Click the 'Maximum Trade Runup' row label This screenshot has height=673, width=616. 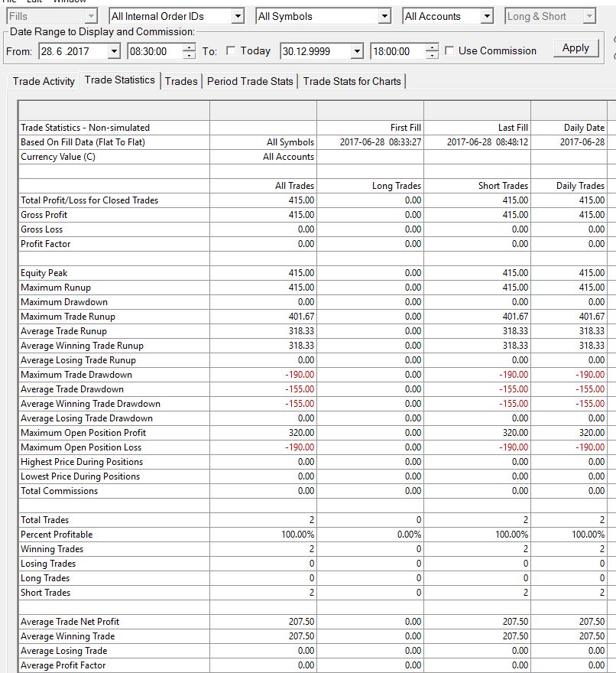[68, 317]
